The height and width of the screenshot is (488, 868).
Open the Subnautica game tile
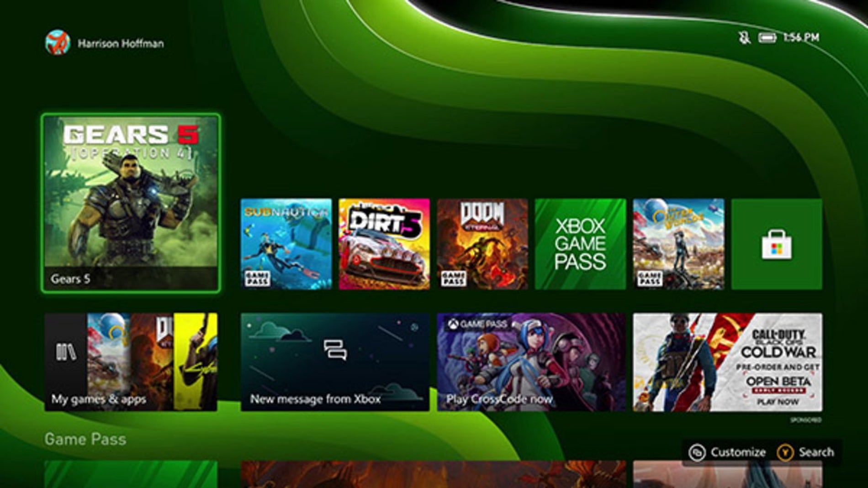coord(286,244)
